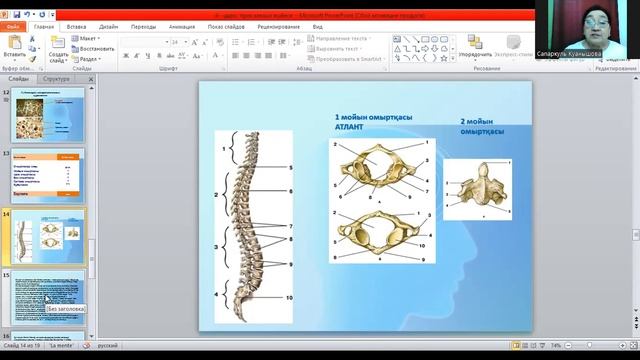Open the character spacing AV menu
This screenshot has height=360, width=640.
[x=182, y=56]
